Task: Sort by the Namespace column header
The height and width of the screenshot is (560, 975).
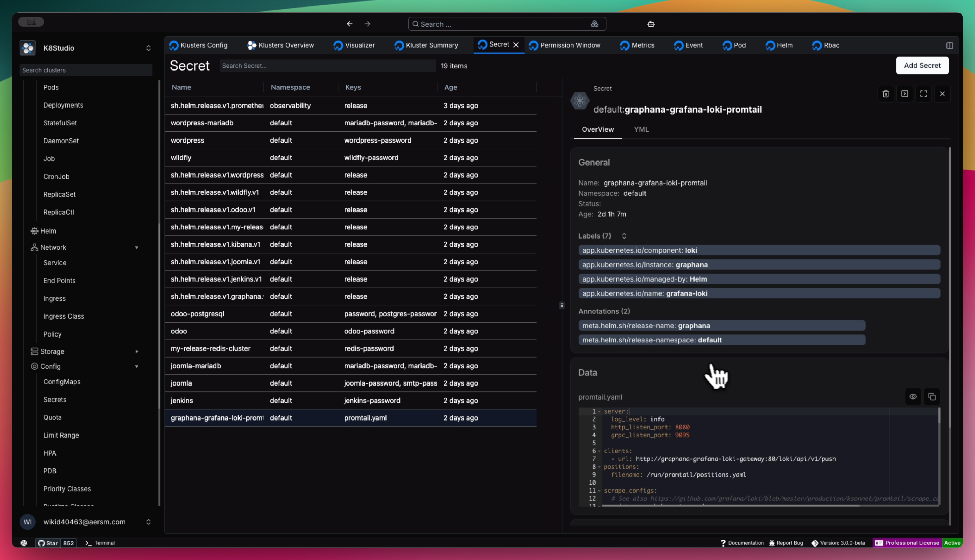Action: [290, 87]
